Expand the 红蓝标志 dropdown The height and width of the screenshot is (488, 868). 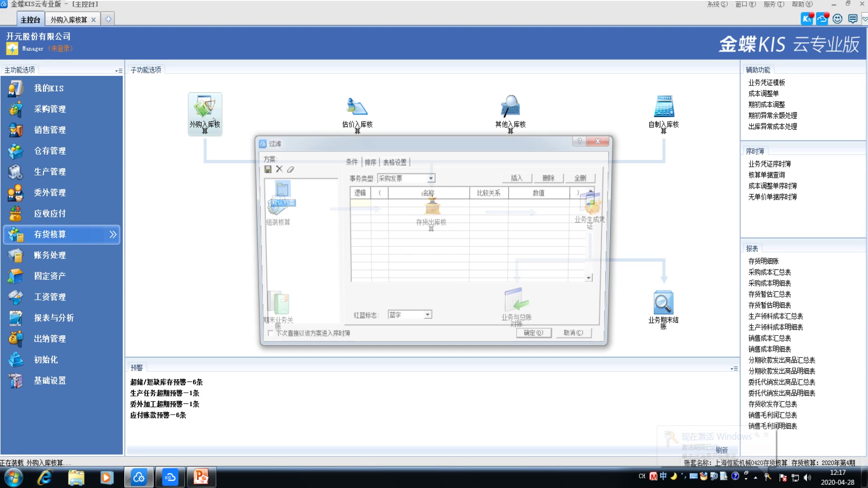pos(428,314)
